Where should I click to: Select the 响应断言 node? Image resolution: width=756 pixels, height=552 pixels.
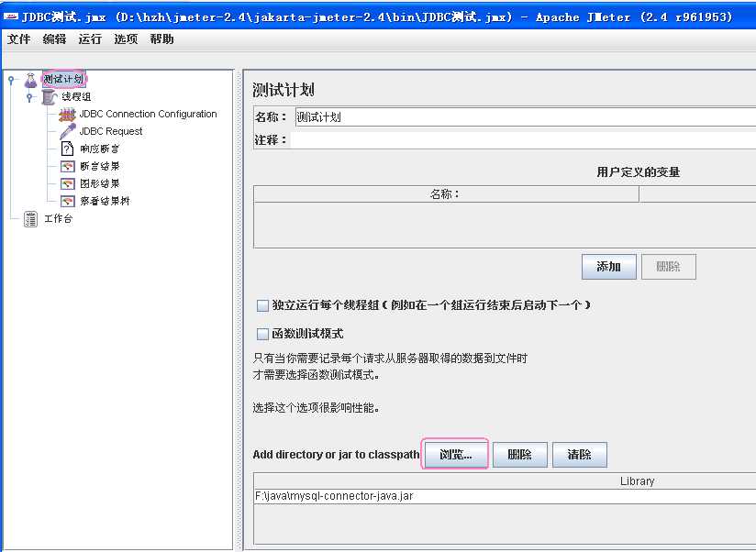point(100,149)
